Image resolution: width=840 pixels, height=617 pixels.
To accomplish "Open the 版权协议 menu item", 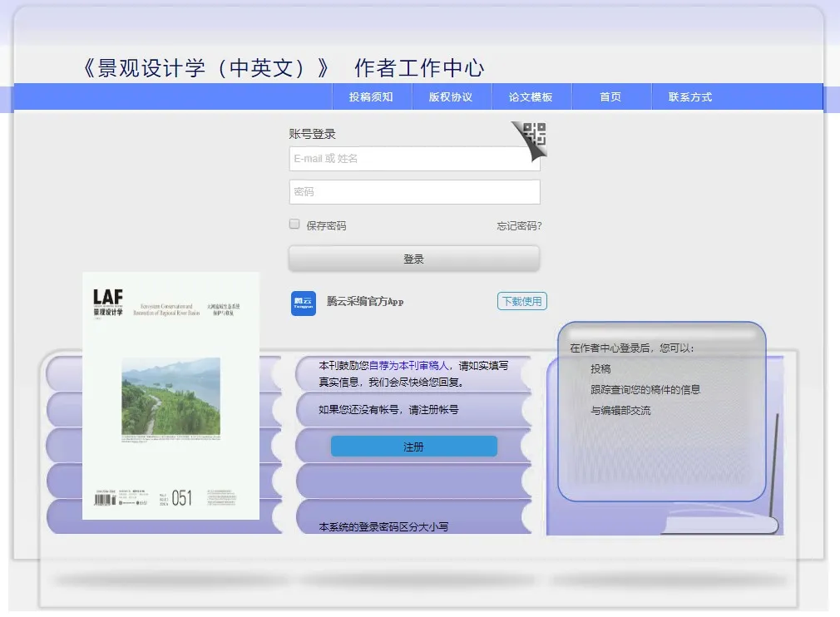I will pos(451,97).
